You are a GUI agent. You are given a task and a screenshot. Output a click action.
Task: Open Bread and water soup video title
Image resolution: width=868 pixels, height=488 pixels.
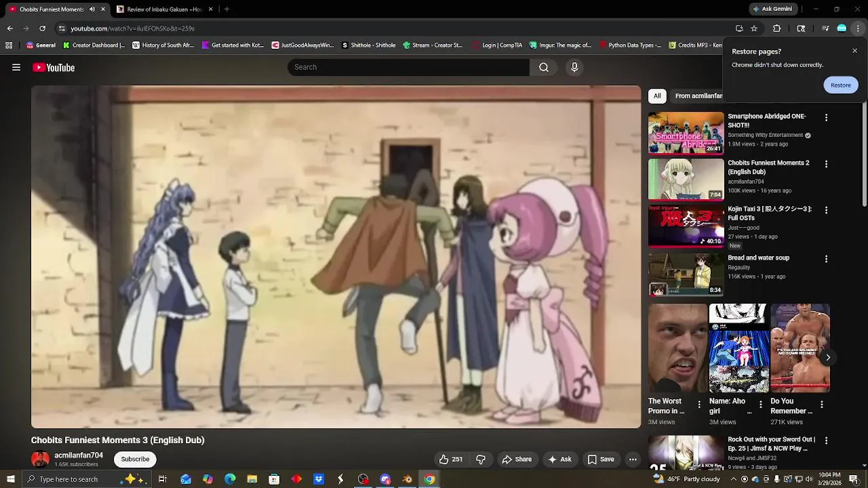(x=758, y=258)
